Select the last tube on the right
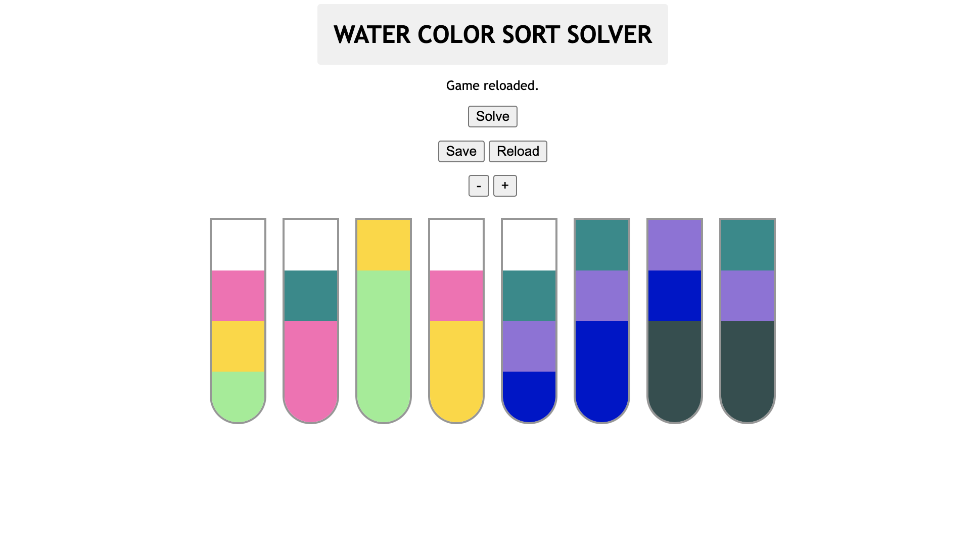The image size is (980, 542). tap(748, 321)
